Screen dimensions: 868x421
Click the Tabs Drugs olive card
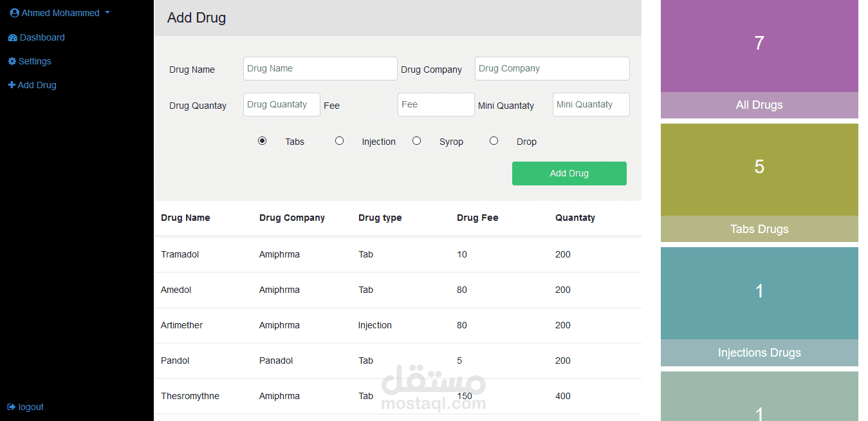pyautogui.click(x=759, y=183)
